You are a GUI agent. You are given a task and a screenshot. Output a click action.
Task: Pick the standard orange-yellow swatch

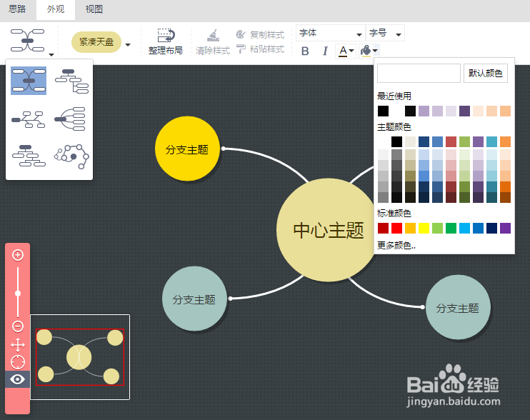click(410, 228)
